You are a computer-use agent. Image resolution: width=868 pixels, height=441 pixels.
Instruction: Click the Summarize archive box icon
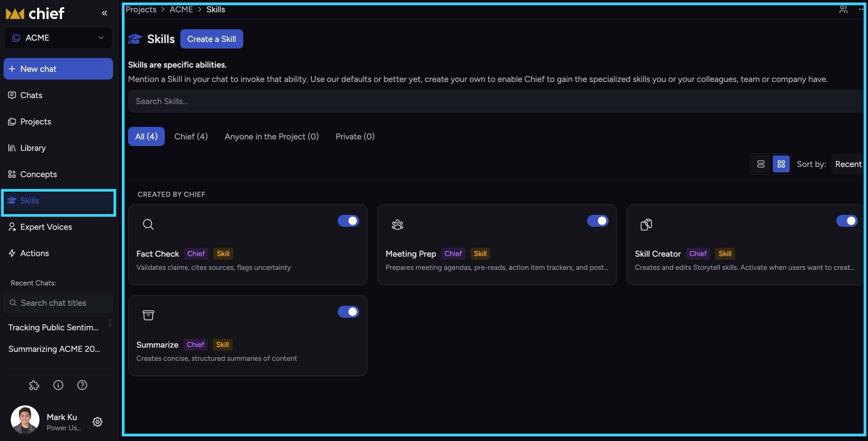point(148,315)
